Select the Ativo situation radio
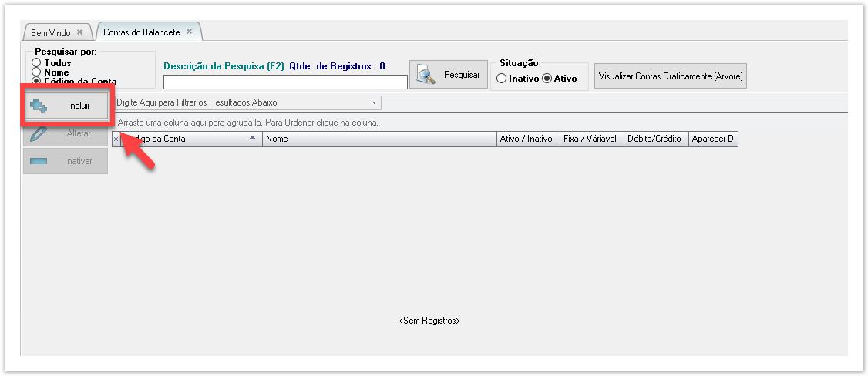Viewport: 868px width, 376px height. pos(547,79)
